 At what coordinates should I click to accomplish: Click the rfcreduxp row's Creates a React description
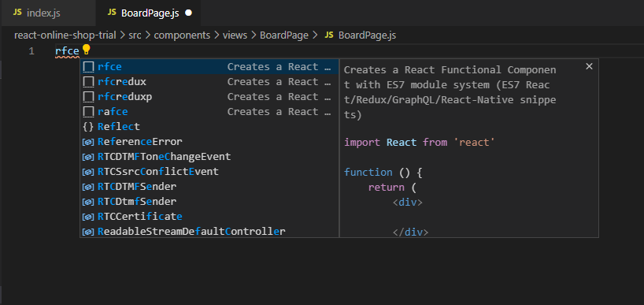pos(279,97)
